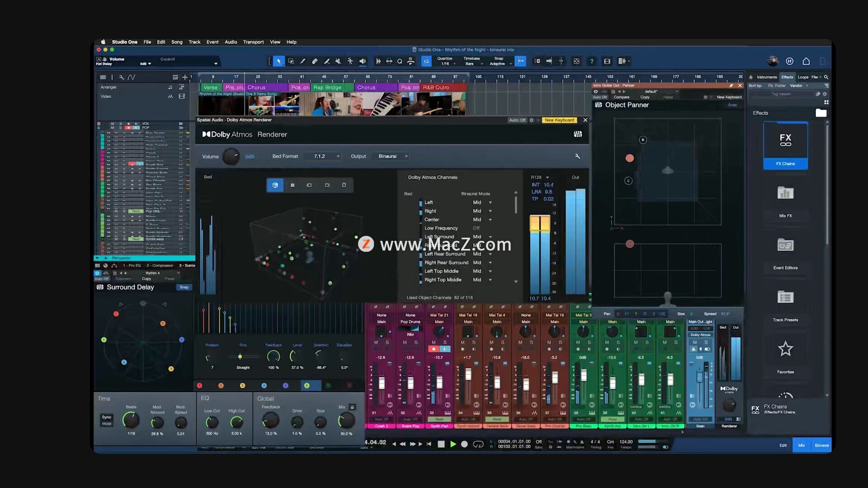Disable record arm on Synth Pad channel
The image size is (868, 488).
[x=434, y=349]
